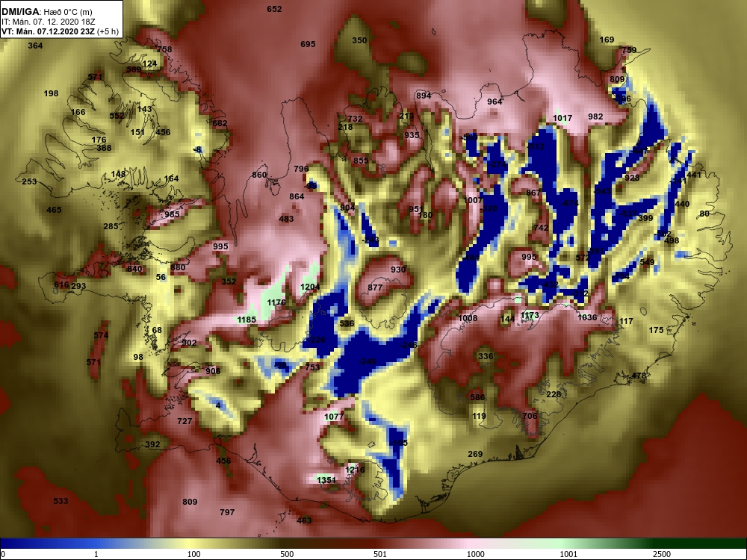The width and height of the screenshot is (747, 560).
Task: Click the map value '727'
Action: click(185, 421)
